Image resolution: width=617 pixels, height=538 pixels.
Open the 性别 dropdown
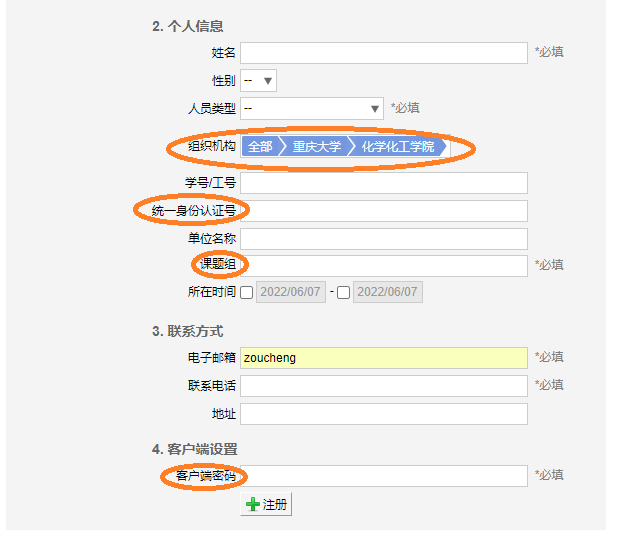pos(259,81)
